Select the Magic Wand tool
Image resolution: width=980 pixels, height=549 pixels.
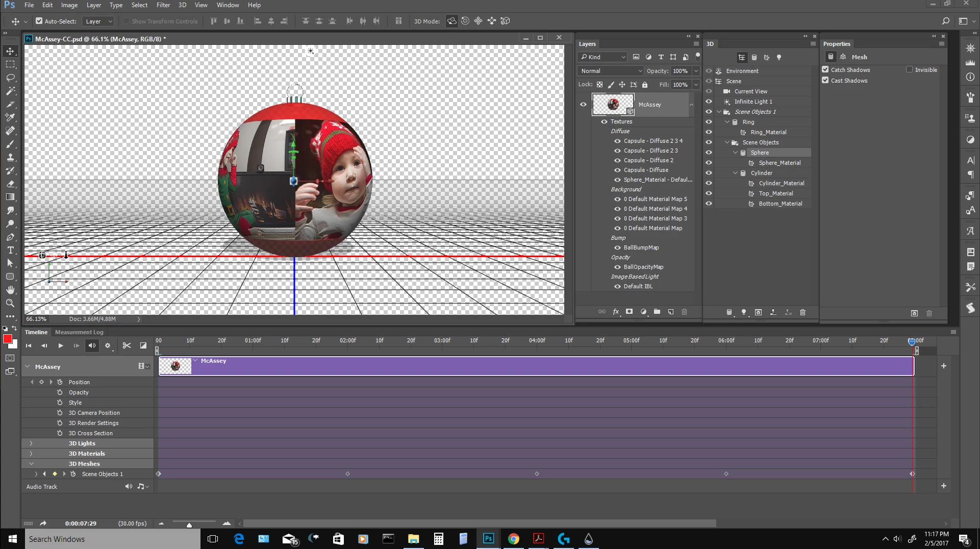(10, 91)
